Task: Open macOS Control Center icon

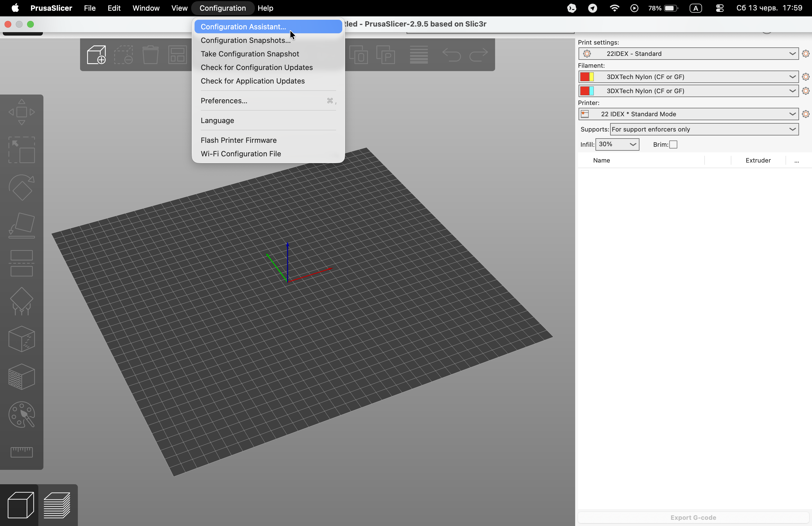Action: pyautogui.click(x=720, y=8)
